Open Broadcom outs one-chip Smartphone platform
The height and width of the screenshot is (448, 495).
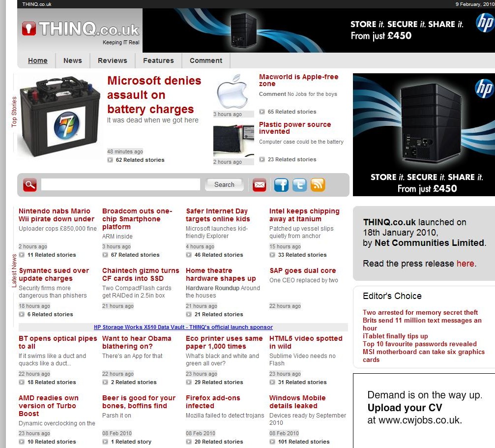pos(137,219)
